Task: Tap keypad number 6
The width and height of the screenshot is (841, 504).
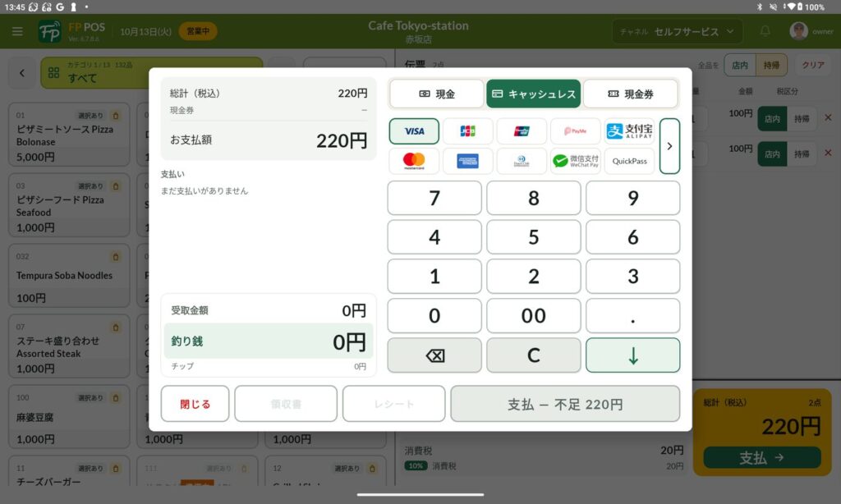Action: pyautogui.click(x=633, y=237)
